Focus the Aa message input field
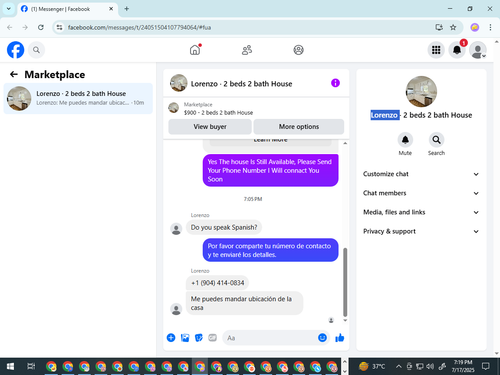The image size is (500, 375). 270,338
